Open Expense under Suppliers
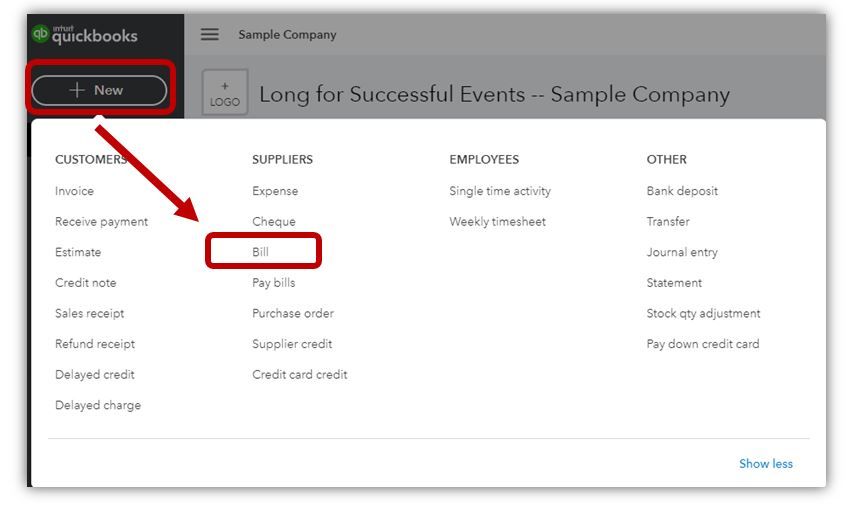Screen dimensions: 851x506 [x=275, y=191]
